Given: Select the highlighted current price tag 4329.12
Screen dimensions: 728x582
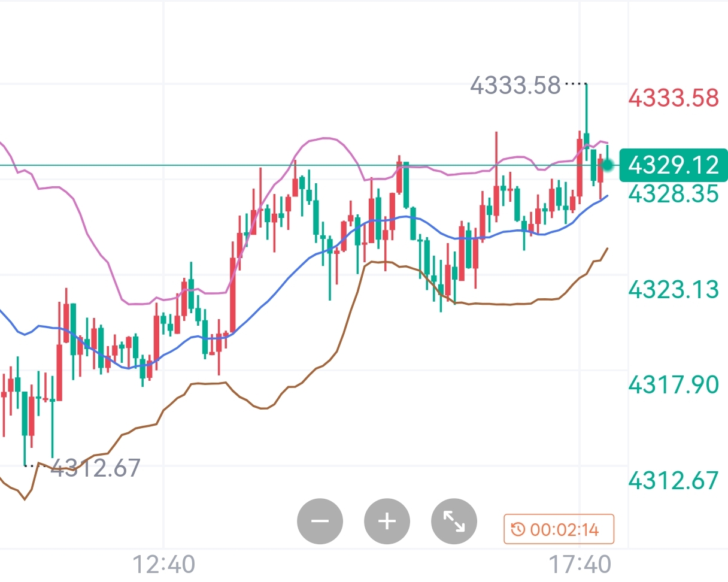Looking at the screenshot, I should point(672,164).
